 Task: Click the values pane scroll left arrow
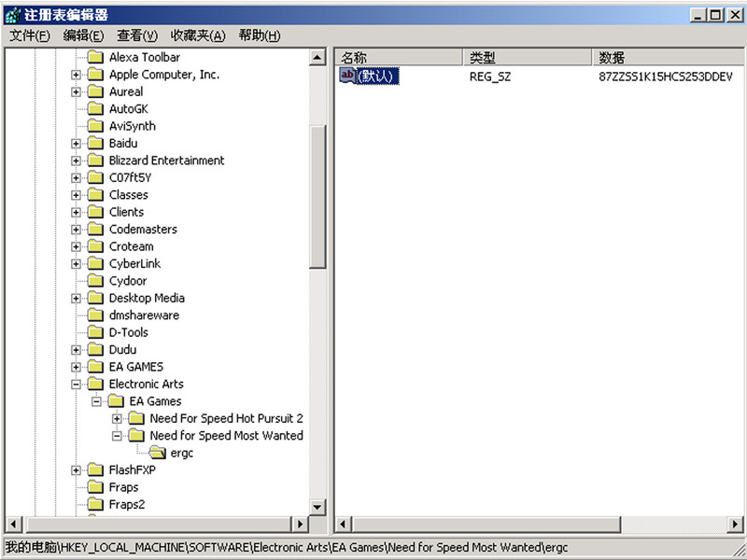coord(343,525)
